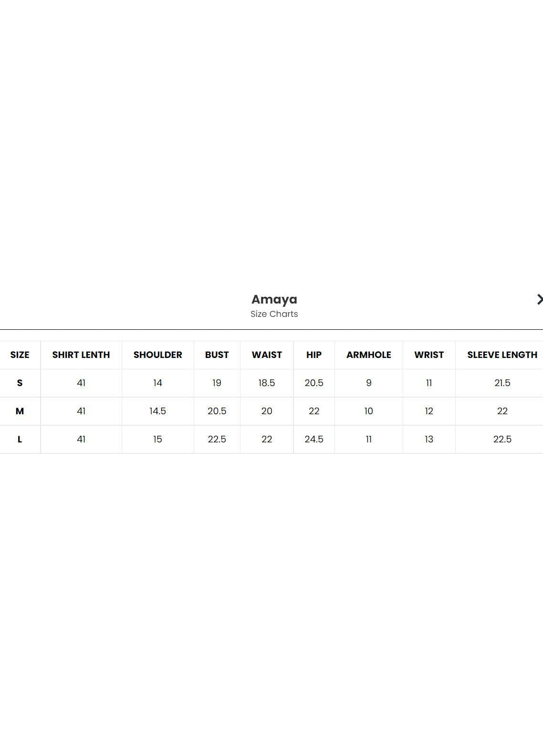This screenshot has height=756, width=543.
Task: Click the Amaya heading text
Action: (274, 299)
